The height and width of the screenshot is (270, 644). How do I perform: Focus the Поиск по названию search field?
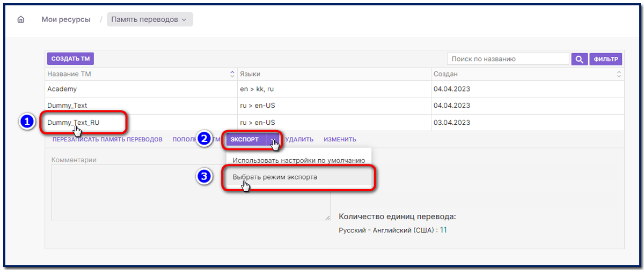[x=508, y=59]
